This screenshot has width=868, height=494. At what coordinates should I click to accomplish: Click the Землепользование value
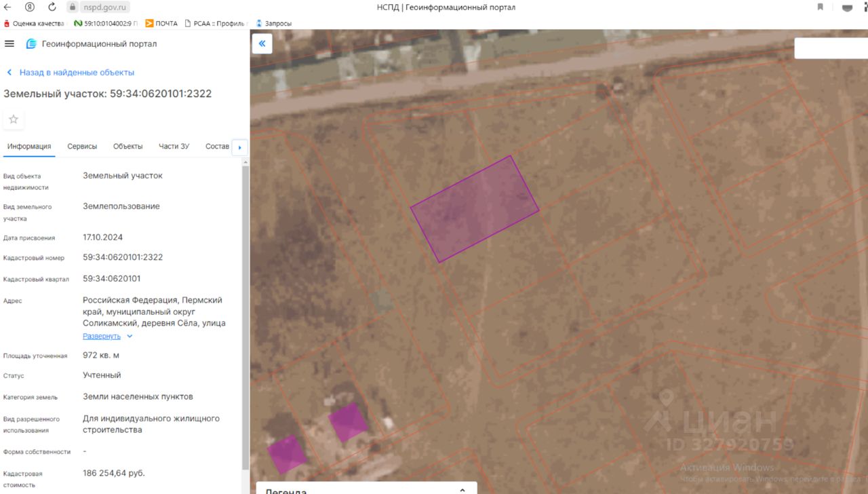(x=121, y=206)
